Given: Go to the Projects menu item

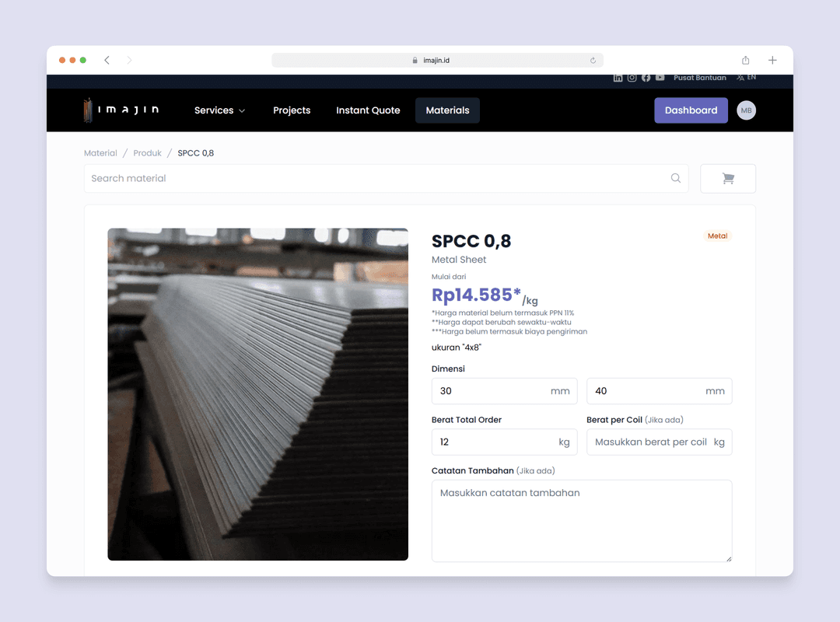Looking at the screenshot, I should pyautogui.click(x=292, y=110).
